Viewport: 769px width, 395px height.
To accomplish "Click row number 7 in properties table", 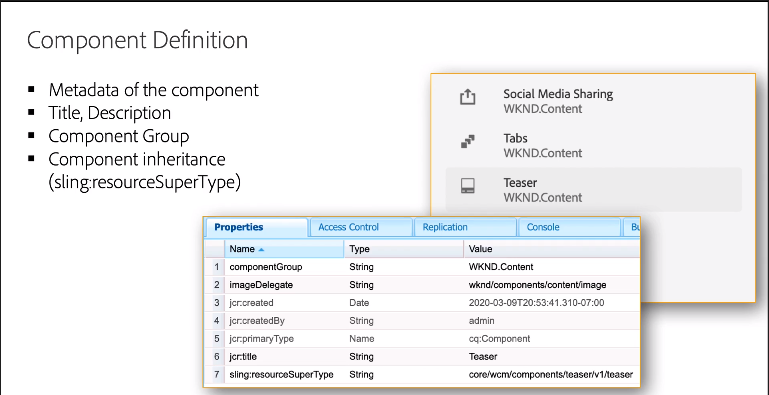I will click(216, 375).
